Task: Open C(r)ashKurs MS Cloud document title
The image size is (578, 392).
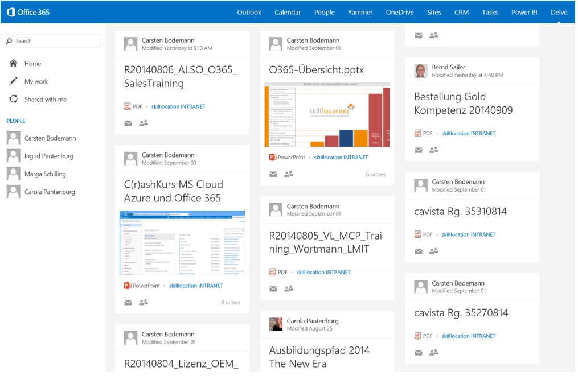Action: click(x=174, y=191)
